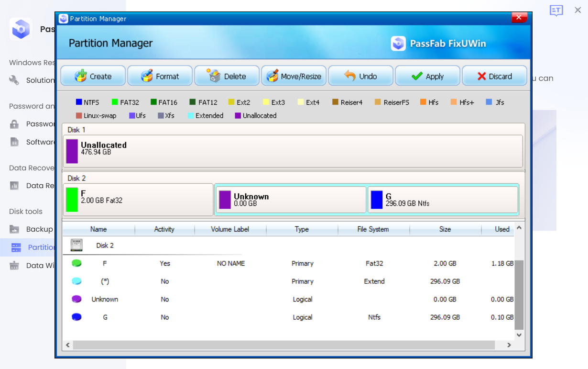Click the purple icon of the Unknown row
588x369 pixels.
tap(76, 299)
